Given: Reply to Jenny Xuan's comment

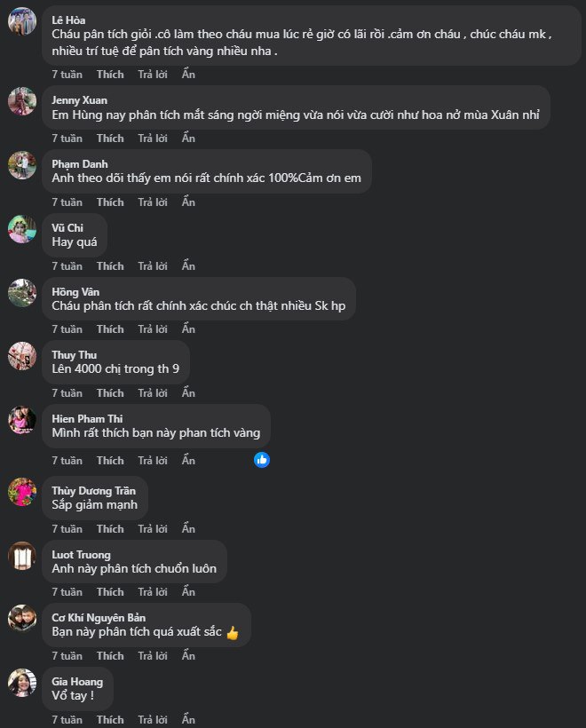Looking at the screenshot, I should [153, 138].
